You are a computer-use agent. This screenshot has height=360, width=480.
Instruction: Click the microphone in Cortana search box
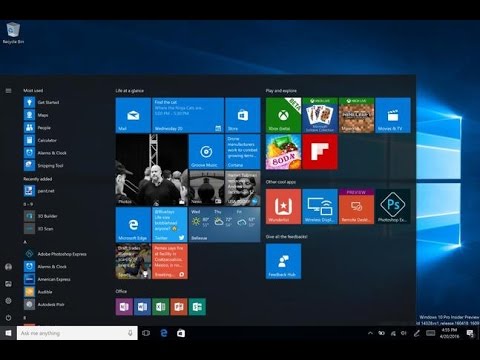tap(130, 333)
